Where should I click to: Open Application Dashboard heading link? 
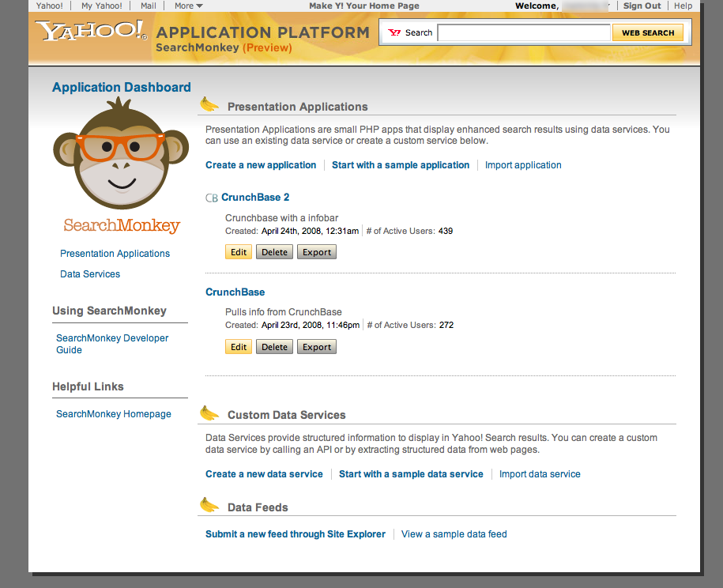pyautogui.click(x=121, y=87)
